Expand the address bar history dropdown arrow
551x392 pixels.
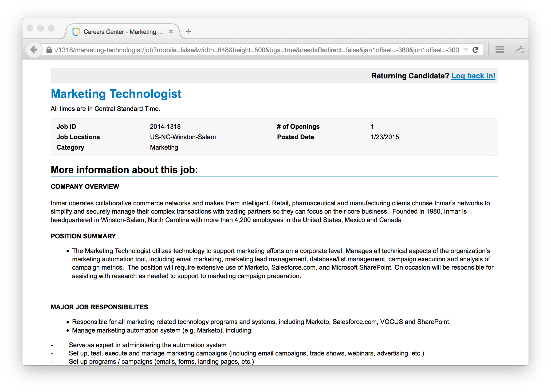tap(466, 50)
